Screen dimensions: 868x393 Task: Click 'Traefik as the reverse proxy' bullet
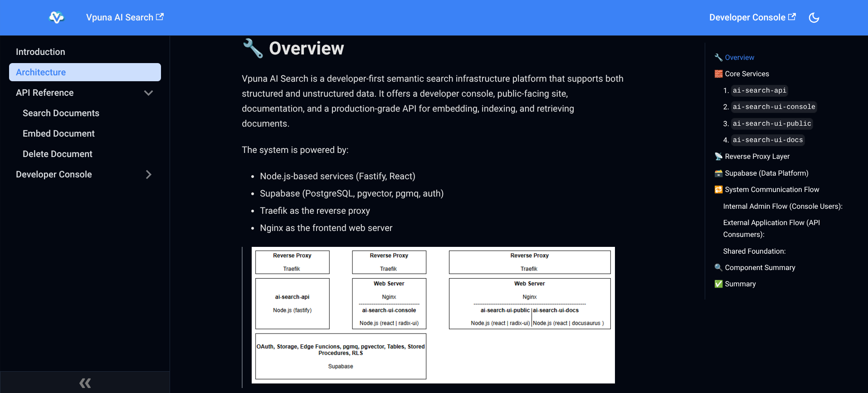click(315, 211)
